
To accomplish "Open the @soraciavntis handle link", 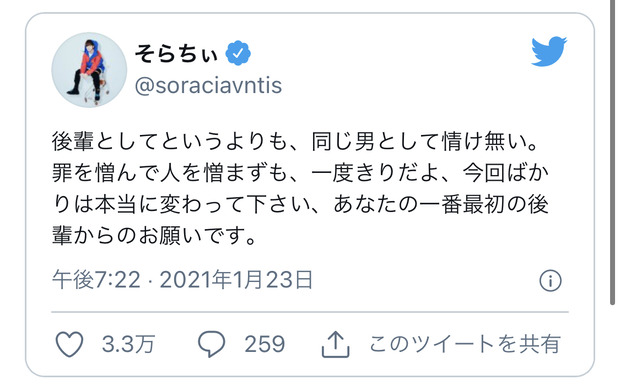I will 208,85.
